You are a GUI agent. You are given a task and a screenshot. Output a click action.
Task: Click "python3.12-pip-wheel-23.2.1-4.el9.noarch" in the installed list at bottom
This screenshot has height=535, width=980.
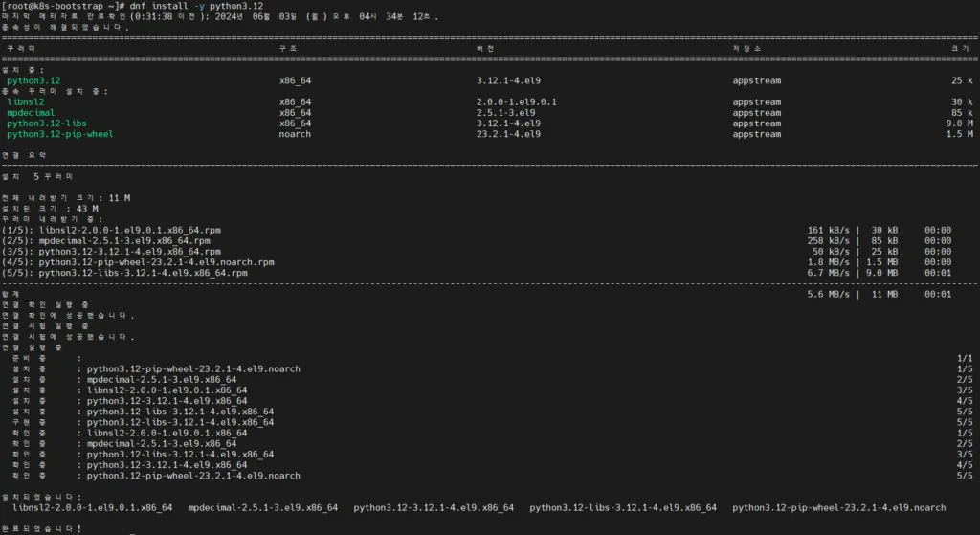838,507
